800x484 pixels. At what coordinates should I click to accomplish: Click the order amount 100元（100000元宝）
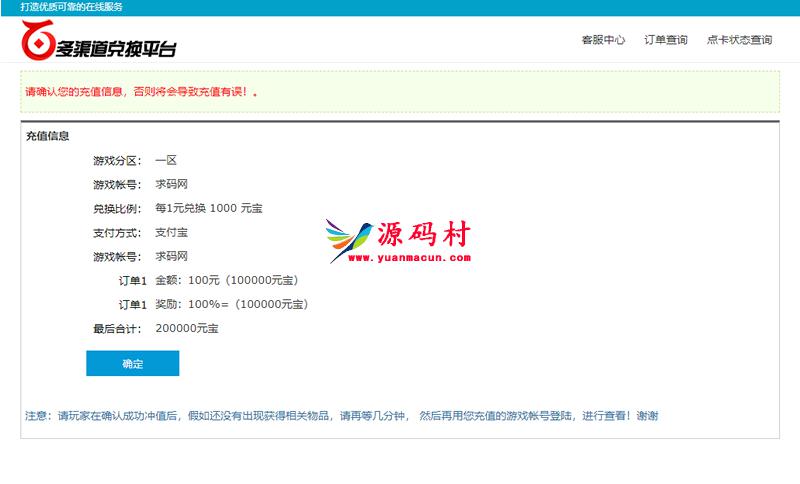(227, 280)
